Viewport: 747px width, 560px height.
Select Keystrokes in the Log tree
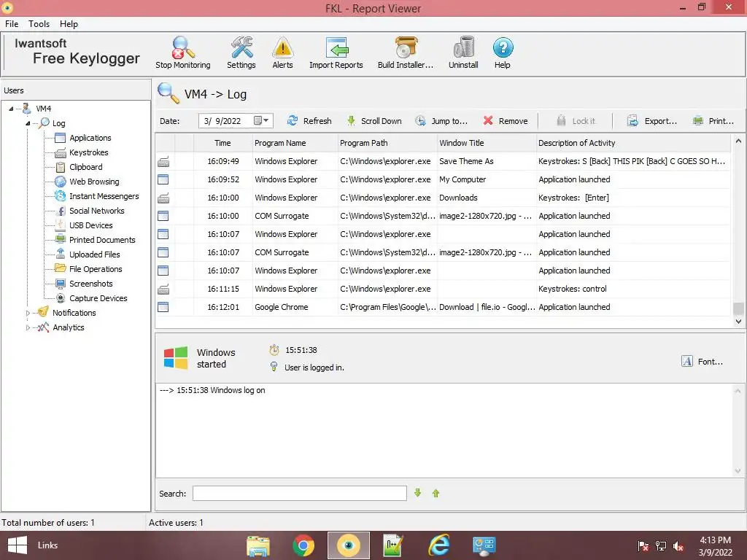pos(88,152)
